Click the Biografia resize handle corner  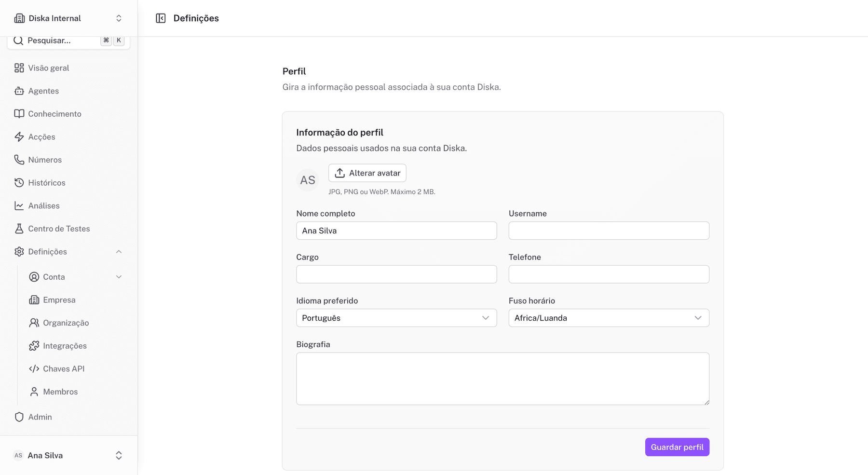[707, 402]
